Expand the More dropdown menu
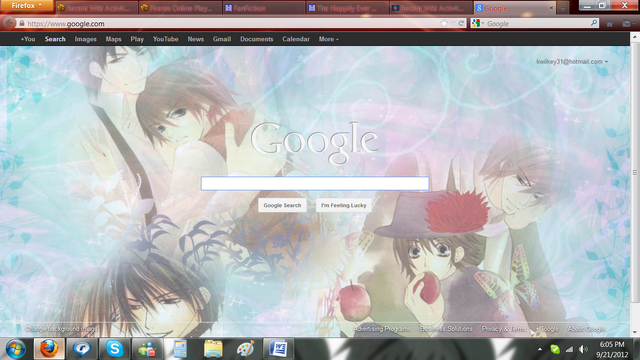Viewport: 640px width, 360px height. tap(329, 39)
